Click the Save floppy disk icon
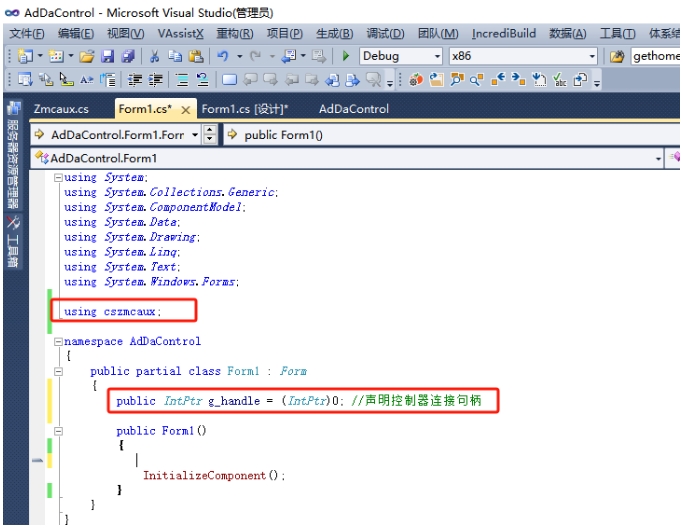Screen dimensions: 682x529 [x=107, y=56]
